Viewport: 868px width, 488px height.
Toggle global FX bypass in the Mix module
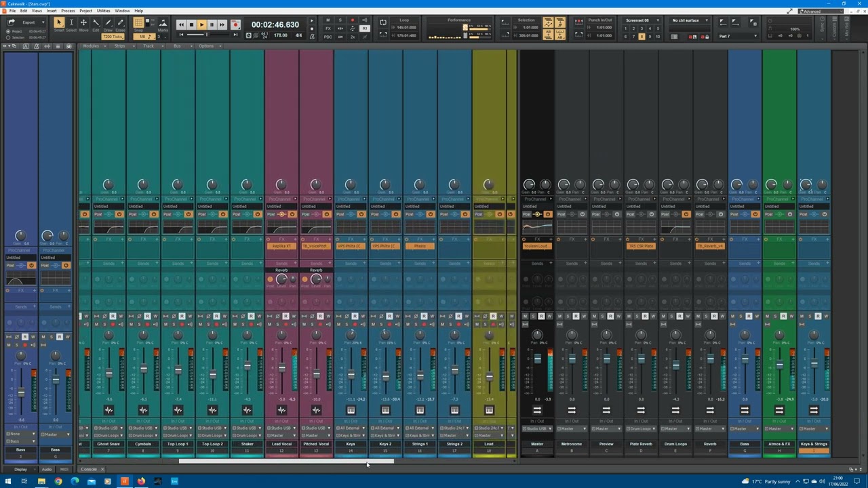[328, 28]
